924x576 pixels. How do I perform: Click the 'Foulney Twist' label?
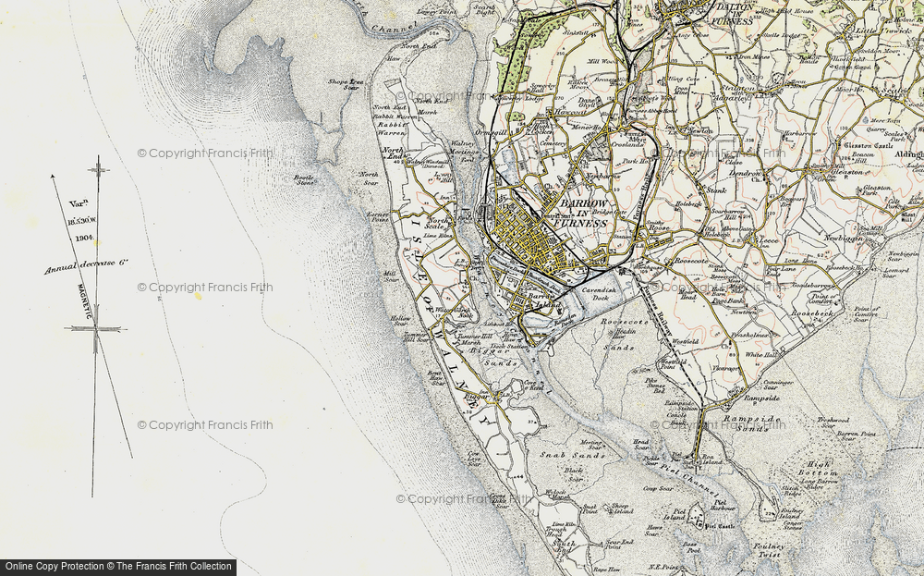point(769,551)
